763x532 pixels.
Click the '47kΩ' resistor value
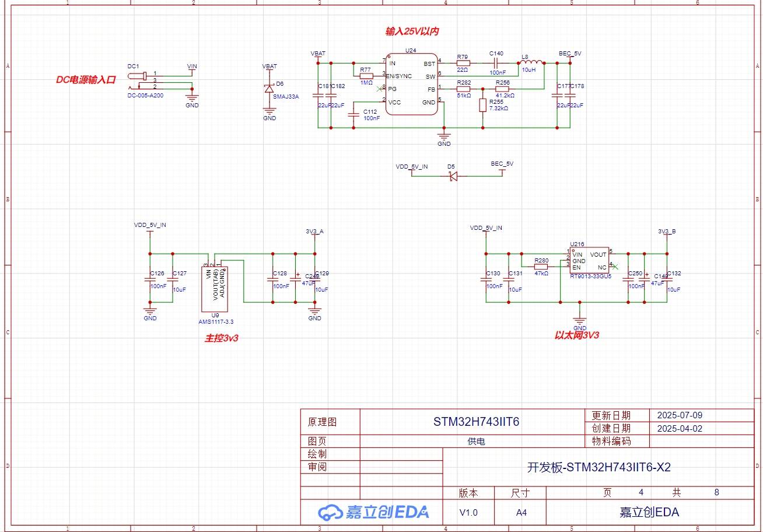541,273
